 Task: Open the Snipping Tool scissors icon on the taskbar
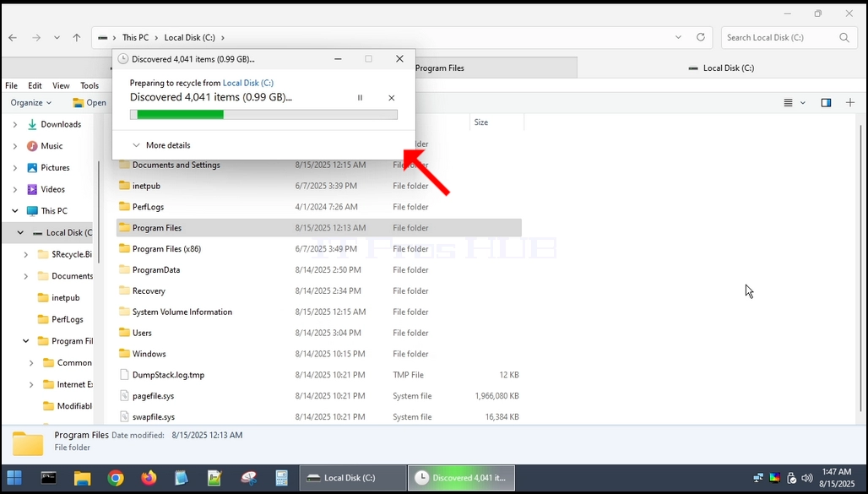click(x=249, y=477)
